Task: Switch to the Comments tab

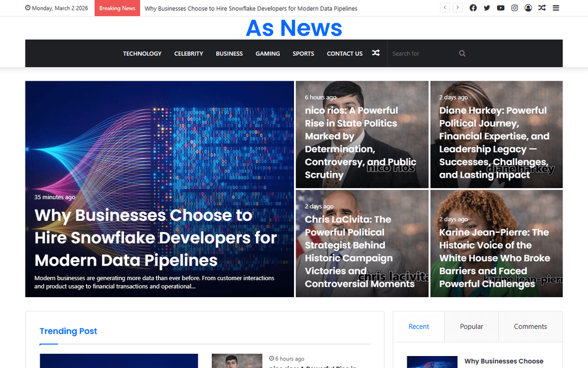Action: [530, 327]
